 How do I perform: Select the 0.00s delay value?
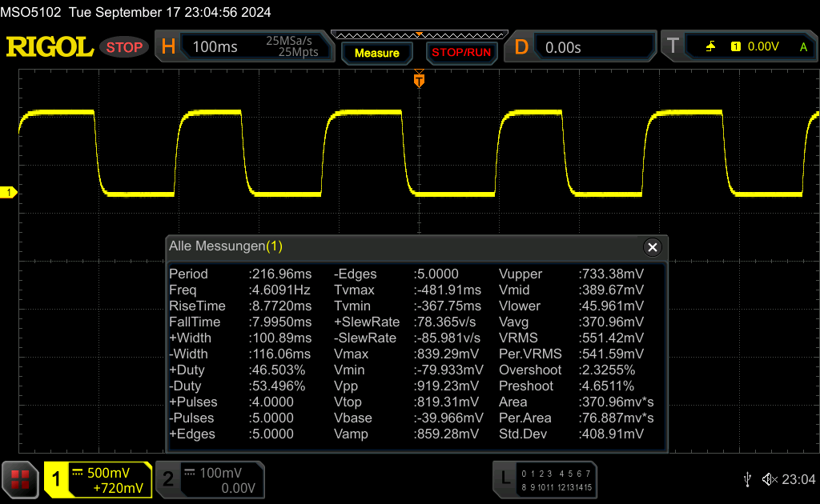(x=563, y=47)
